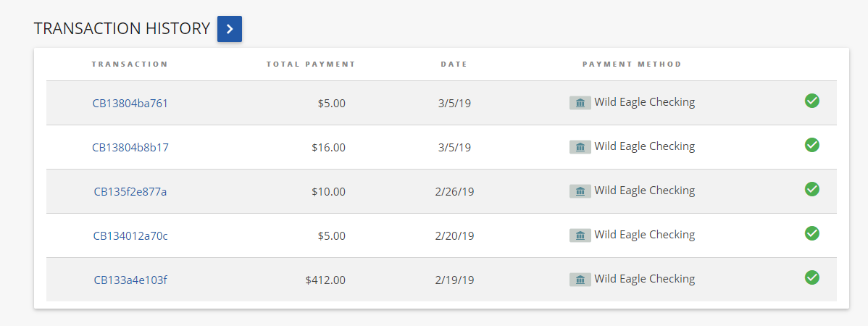The width and height of the screenshot is (868, 326).
Task: Open transaction CB133a4e103f
Action: (130, 280)
